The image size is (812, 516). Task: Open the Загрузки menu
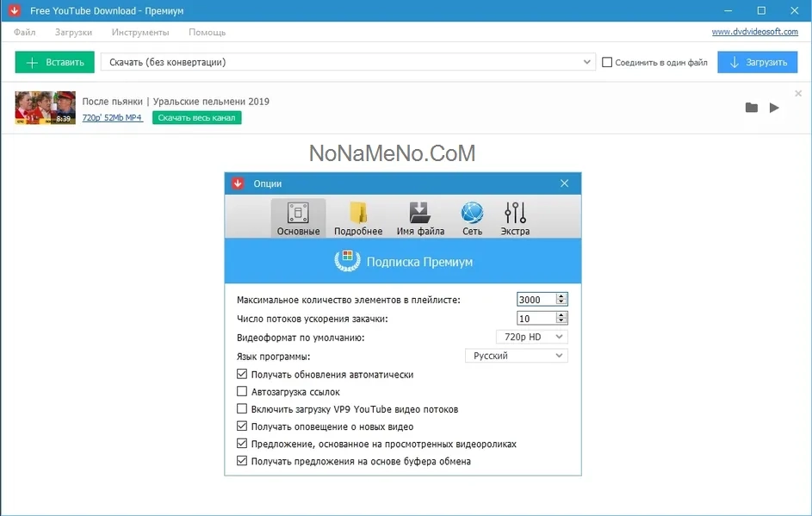pyautogui.click(x=73, y=32)
